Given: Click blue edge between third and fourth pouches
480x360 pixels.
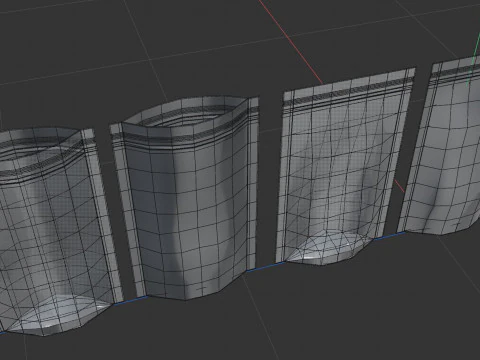Looking at the screenshot, I should (x=388, y=236).
